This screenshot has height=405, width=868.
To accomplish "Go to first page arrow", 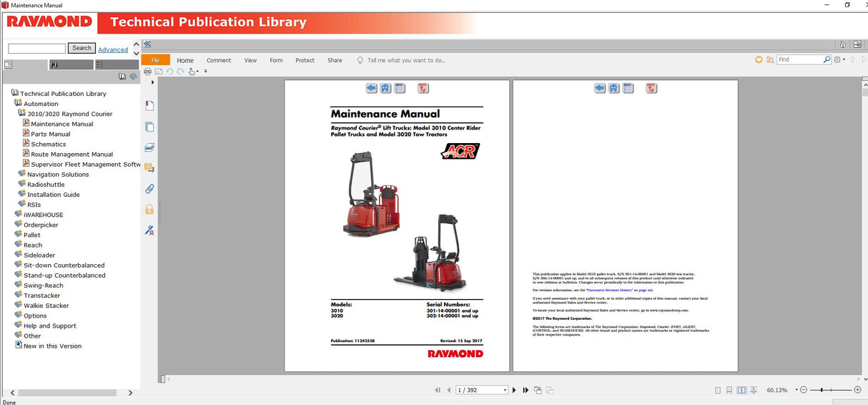I will click(x=438, y=390).
